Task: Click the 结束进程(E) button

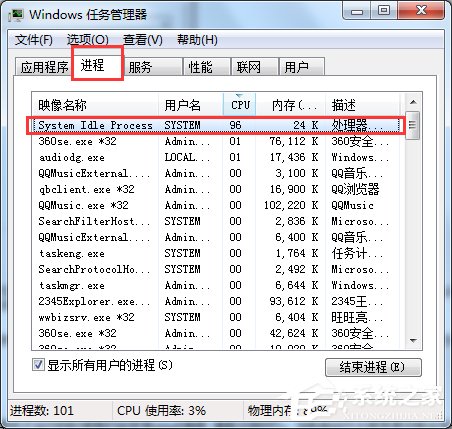Action: point(373,367)
